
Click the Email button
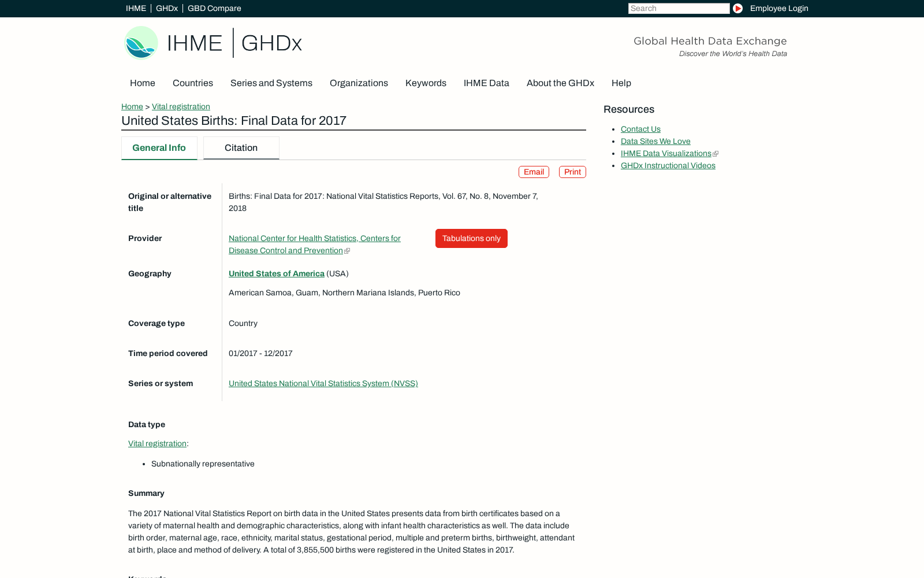pos(534,172)
